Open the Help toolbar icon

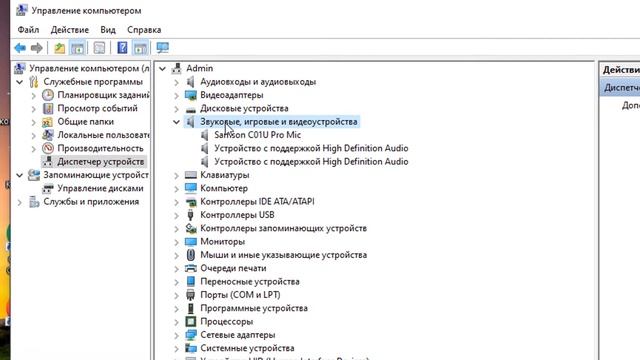point(122,48)
